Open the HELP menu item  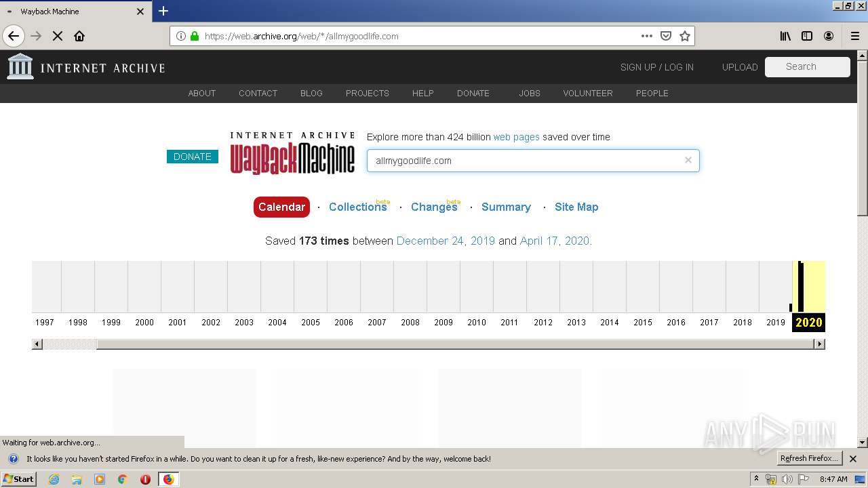tap(422, 94)
